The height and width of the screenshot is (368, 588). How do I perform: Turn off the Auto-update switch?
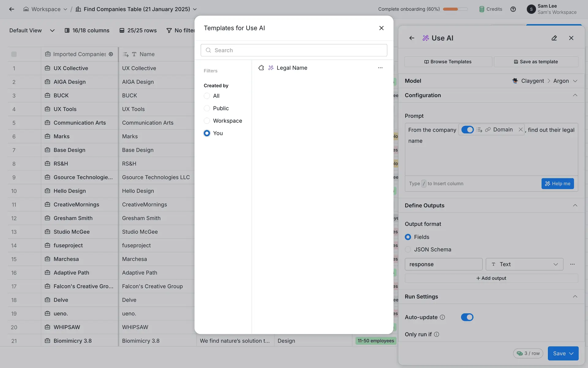pyautogui.click(x=467, y=317)
